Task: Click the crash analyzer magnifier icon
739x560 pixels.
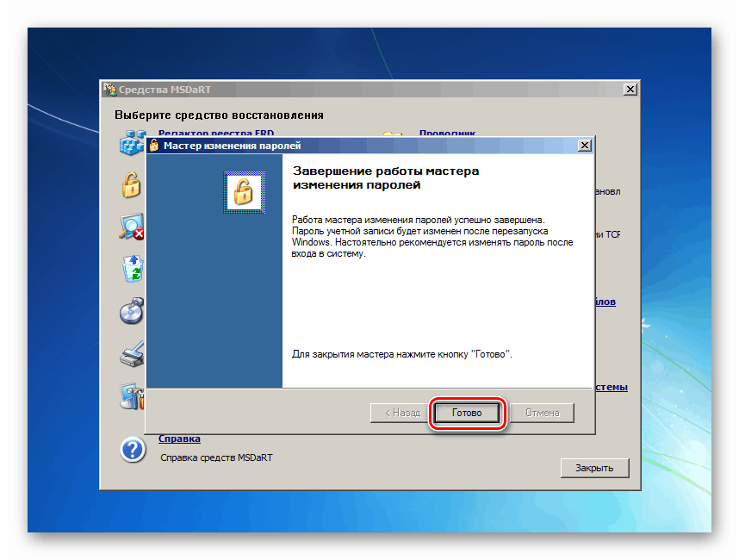Action: click(132, 227)
